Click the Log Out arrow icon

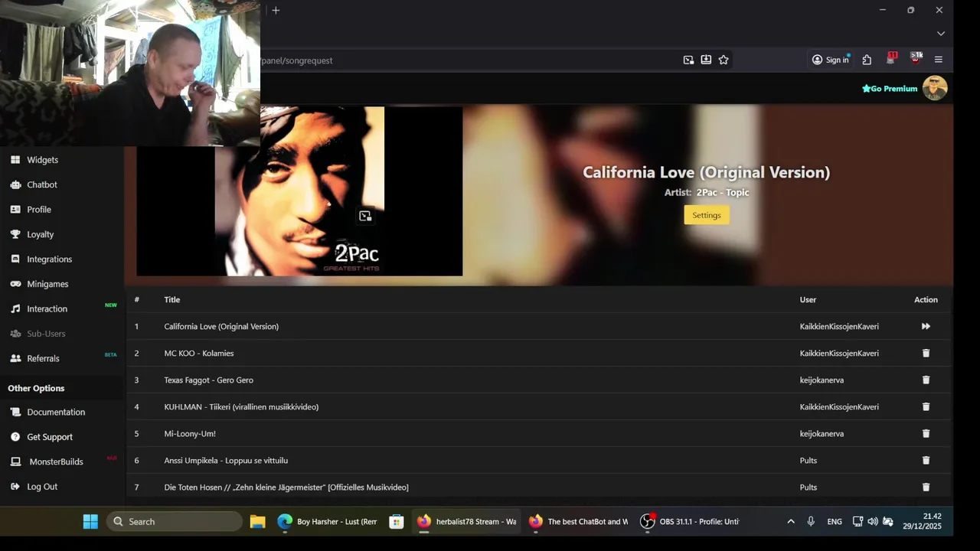(15, 487)
